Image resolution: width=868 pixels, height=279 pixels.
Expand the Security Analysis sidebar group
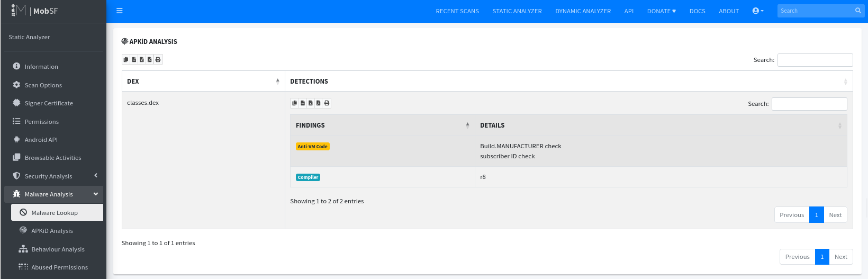[53, 176]
